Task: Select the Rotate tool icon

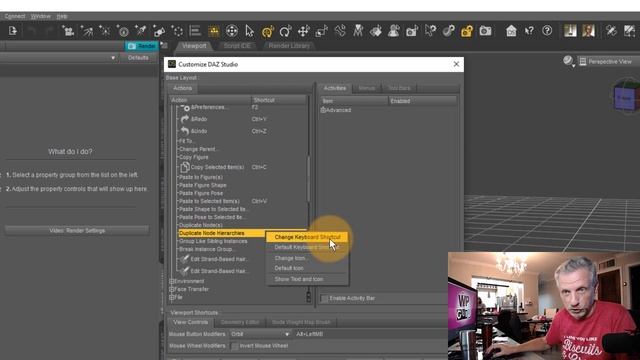Action: (x=285, y=31)
